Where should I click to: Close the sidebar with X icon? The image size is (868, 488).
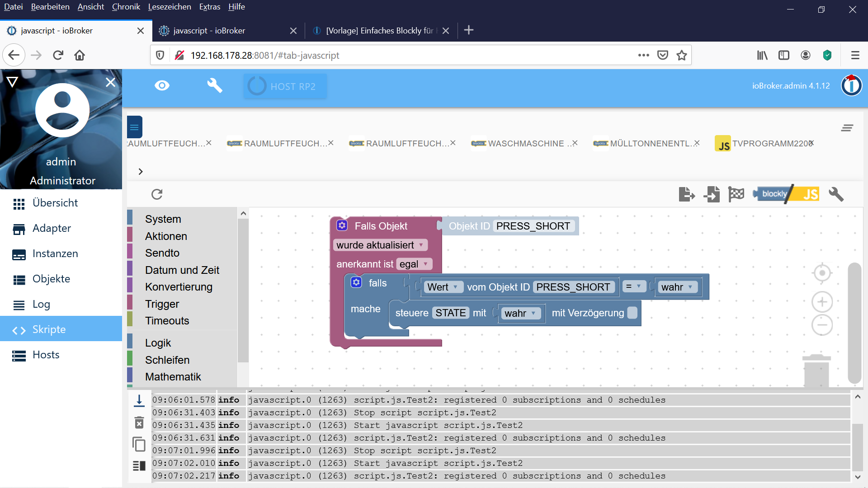[x=110, y=82]
